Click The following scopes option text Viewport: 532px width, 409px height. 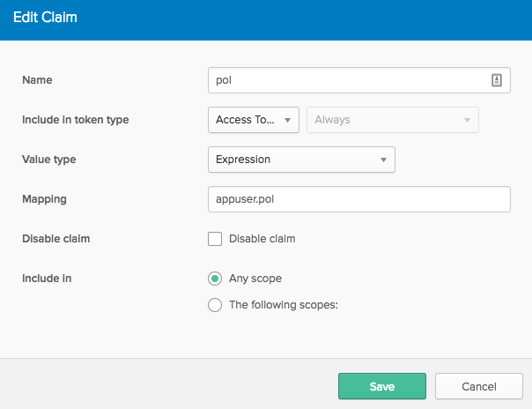click(x=284, y=305)
